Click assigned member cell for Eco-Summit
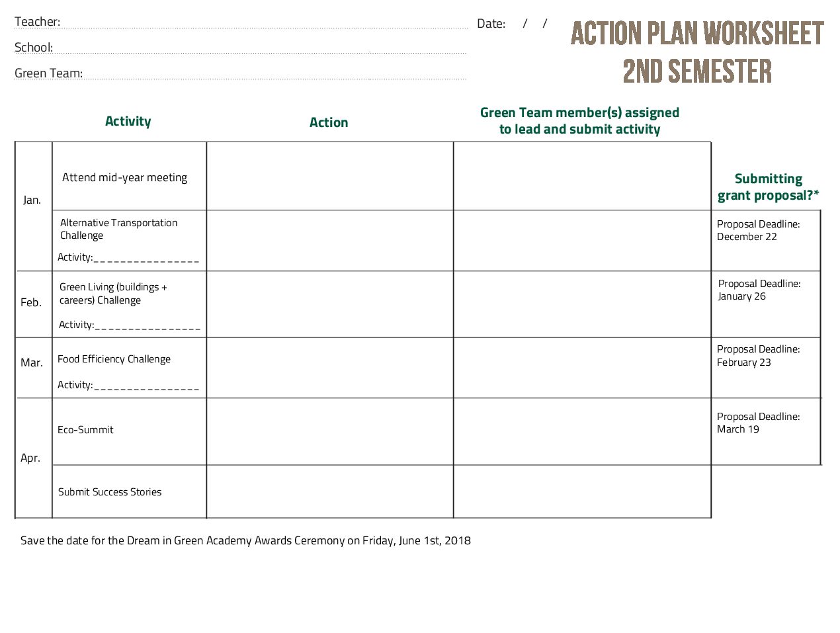This screenshot has width=840, height=633. click(x=582, y=431)
